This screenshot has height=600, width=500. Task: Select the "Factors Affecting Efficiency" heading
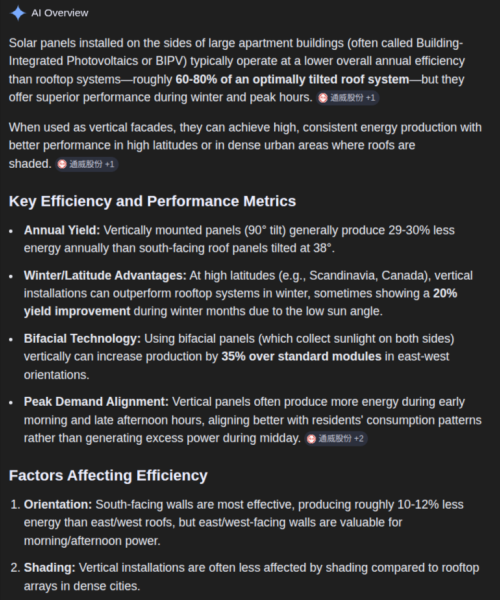[x=108, y=476]
